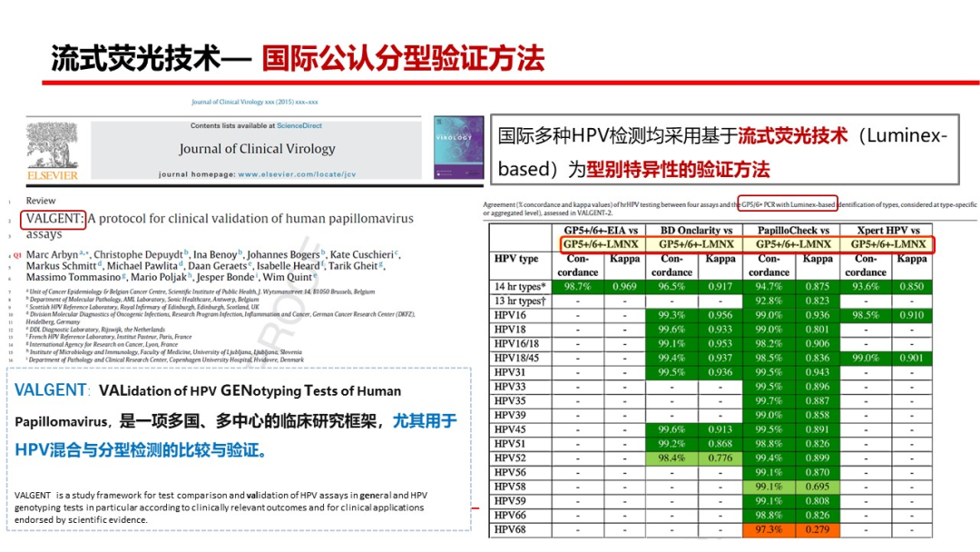Image resolution: width=980 pixels, height=552 pixels.
Task: Click the blue text 'HPV混合与分型检测的比较与验证'
Action: tap(135, 449)
